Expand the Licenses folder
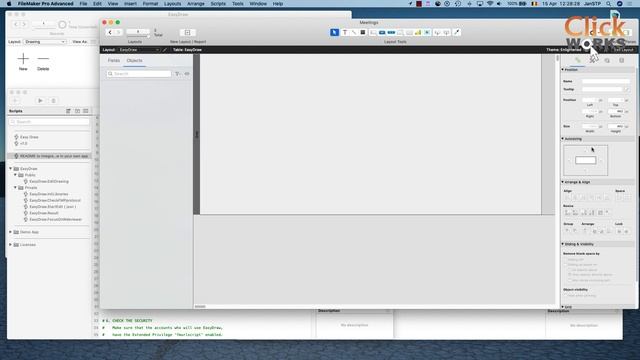The width and height of the screenshot is (640, 360). click(11, 245)
